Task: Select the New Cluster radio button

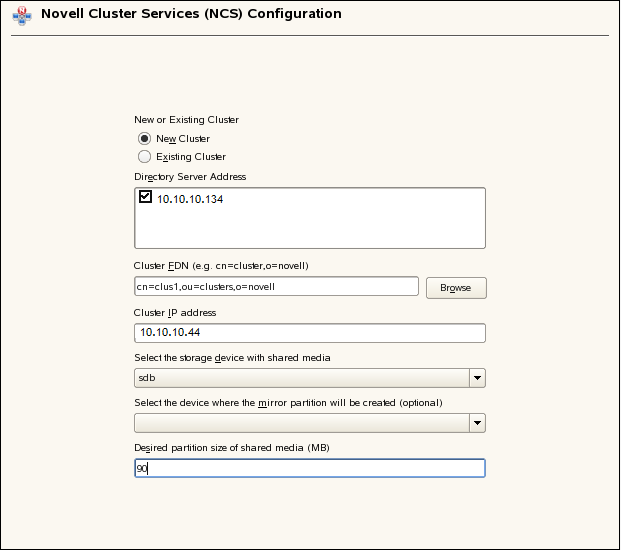Action: [x=145, y=138]
